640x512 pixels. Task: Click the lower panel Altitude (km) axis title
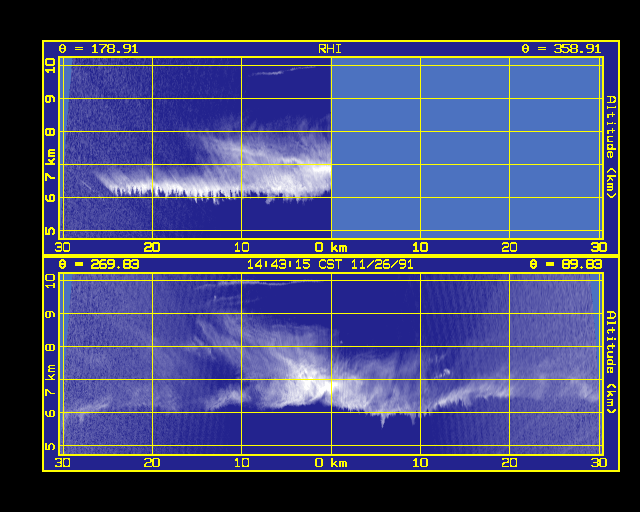coord(611,362)
